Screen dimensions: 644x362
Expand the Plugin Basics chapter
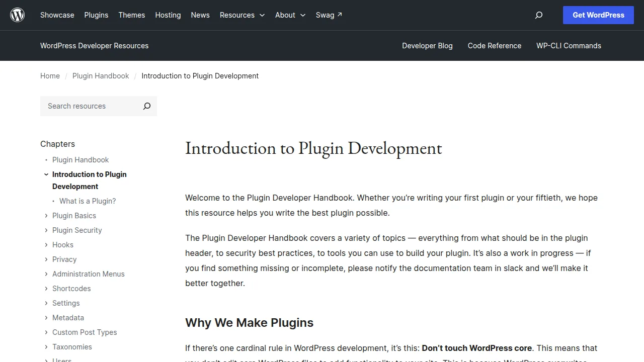point(46,216)
